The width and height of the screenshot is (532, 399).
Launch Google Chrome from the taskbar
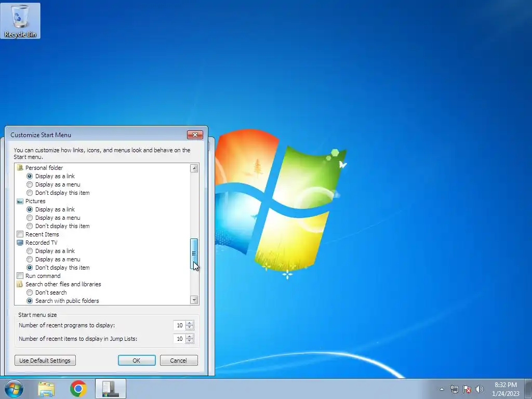tap(78, 389)
